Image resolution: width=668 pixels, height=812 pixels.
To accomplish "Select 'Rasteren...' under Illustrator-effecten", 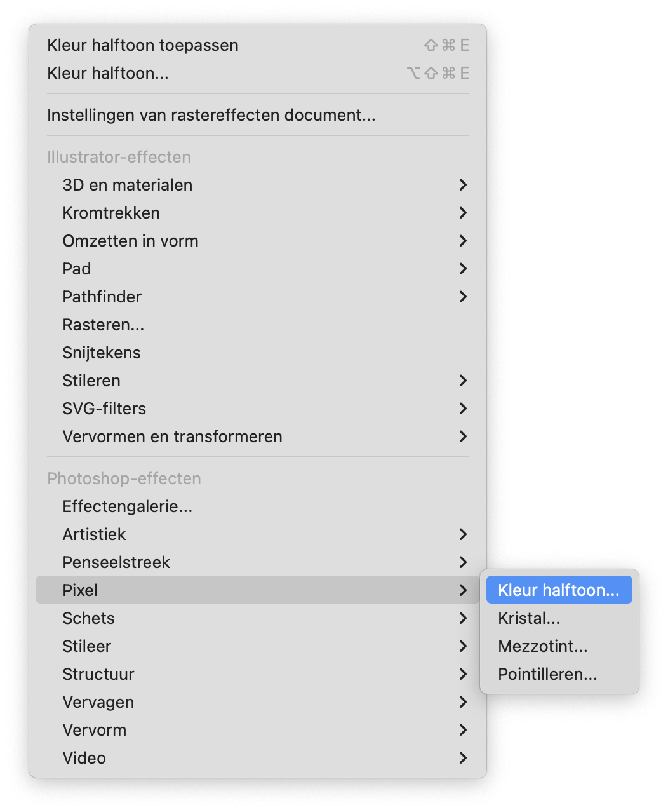I will pos(103,325).
